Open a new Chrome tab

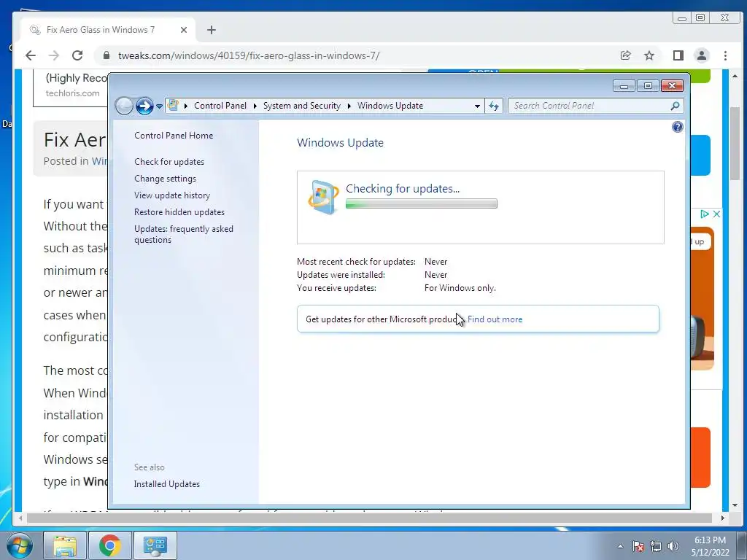[212, 30]
